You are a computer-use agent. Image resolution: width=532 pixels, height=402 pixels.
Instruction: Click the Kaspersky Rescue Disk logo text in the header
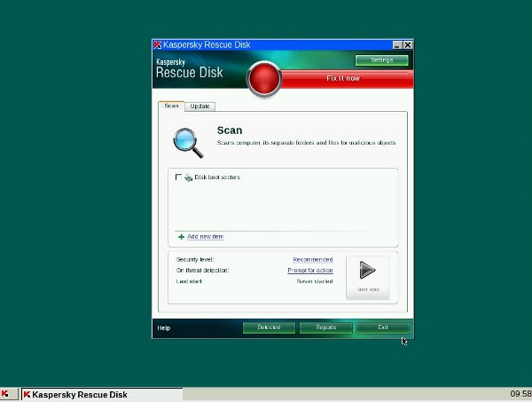190,69
